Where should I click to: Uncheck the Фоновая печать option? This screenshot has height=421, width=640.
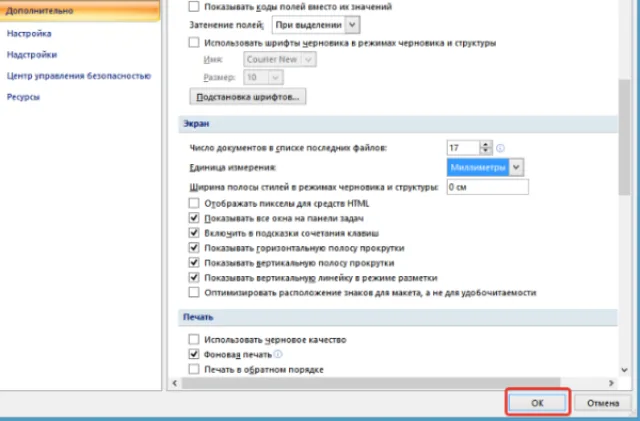(x=194, y=354)
